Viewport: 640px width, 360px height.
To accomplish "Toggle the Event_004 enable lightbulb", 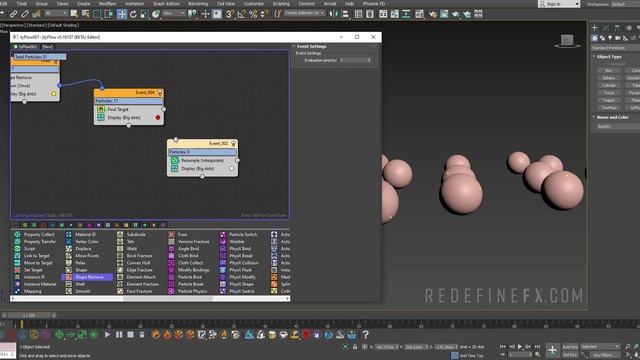I will coord(160,93).
